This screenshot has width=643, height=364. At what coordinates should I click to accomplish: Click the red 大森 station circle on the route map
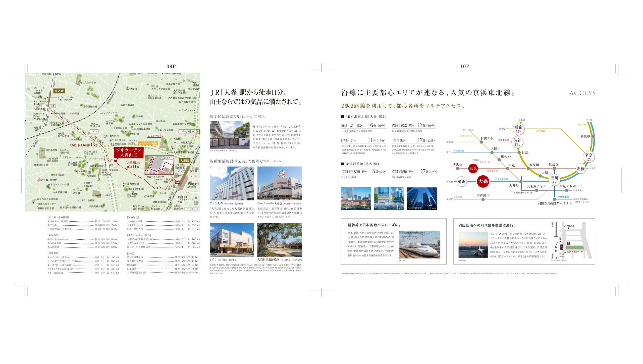(483, 181)
